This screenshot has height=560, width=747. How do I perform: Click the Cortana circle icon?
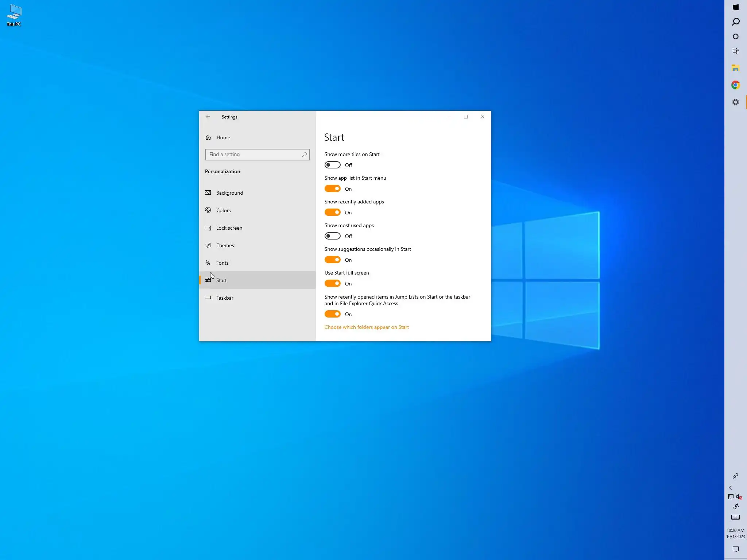point(735,36)
